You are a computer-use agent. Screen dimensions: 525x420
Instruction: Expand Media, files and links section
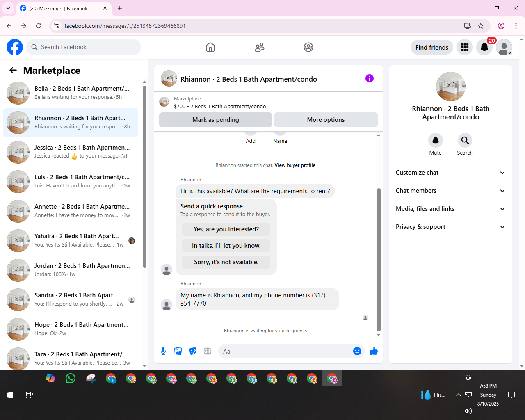point(450,209)
